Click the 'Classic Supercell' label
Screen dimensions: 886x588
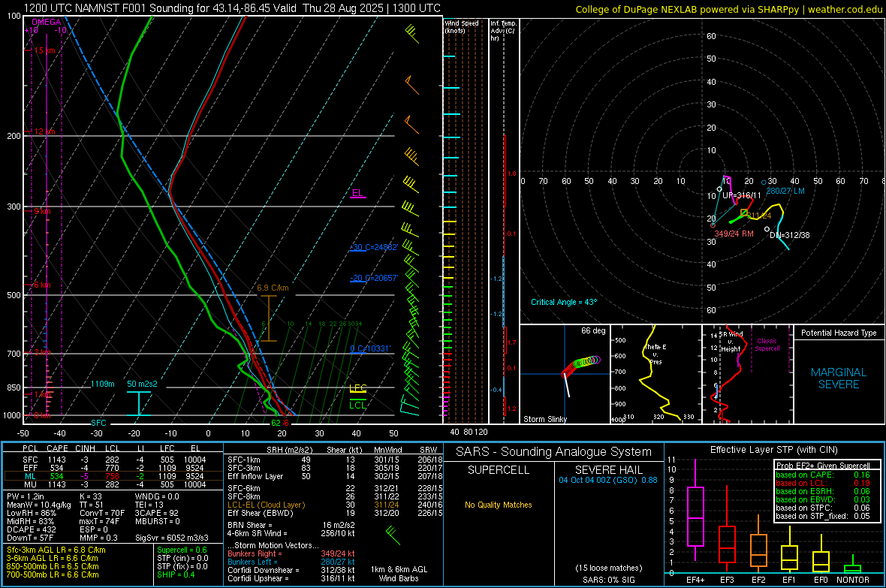(x=767, y=345)
